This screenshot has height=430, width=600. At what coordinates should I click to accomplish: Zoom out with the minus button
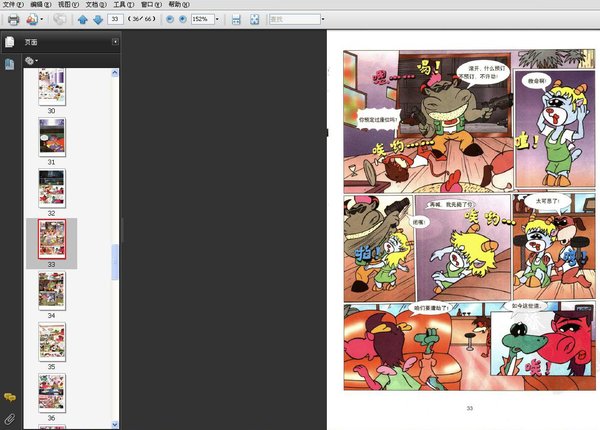pos(170,19)
